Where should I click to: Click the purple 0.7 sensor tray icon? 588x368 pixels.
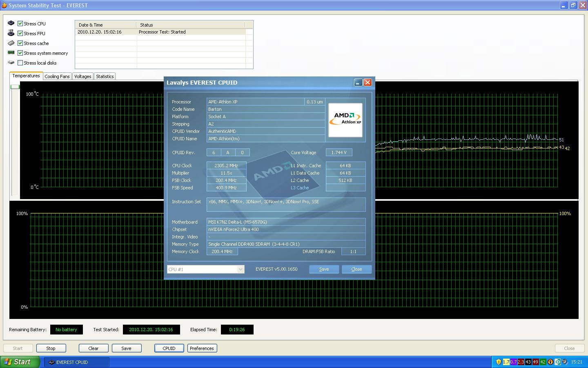tap(513, 362)
